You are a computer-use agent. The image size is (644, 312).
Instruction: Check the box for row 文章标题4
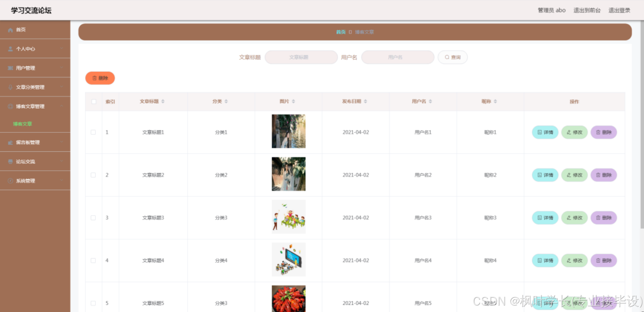[93, 261]
